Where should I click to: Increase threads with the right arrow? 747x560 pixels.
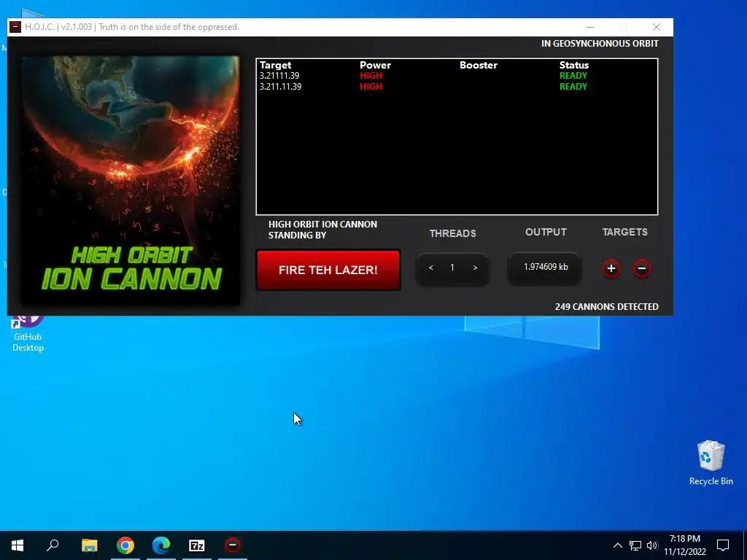tap(475, 268)
